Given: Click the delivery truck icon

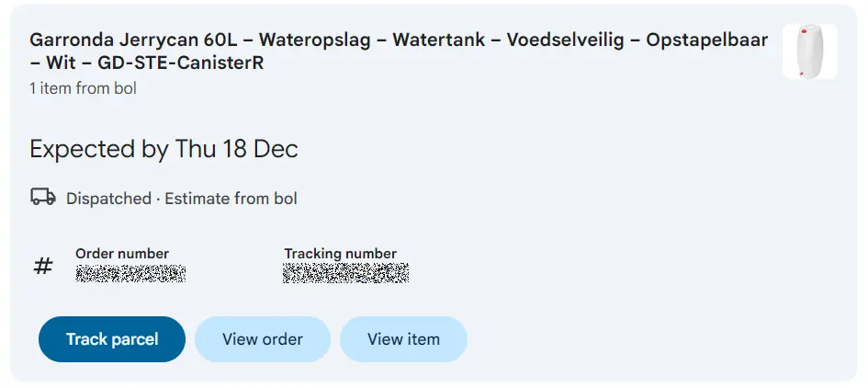Looking at the screenshot, I should pyautogui.click(x=43, y=197).
